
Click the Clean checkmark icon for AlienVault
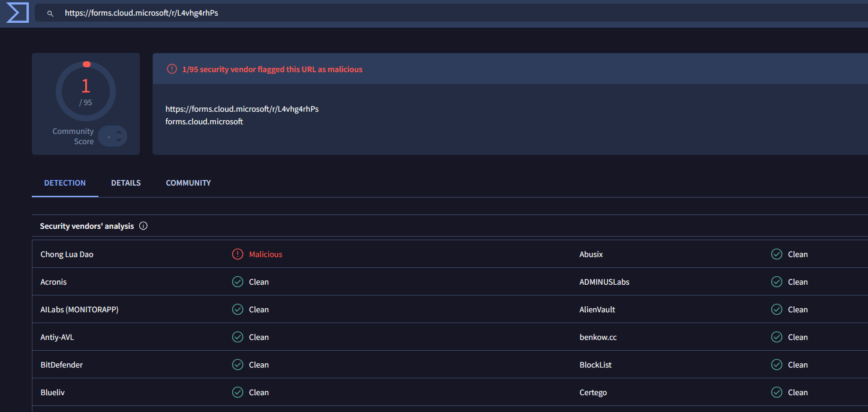coord(777,309)
